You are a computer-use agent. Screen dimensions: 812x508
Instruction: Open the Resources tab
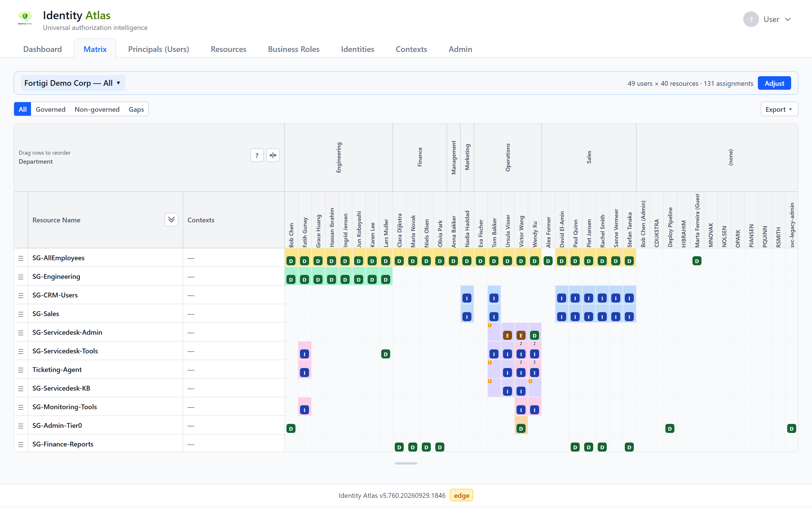(228, 49)
